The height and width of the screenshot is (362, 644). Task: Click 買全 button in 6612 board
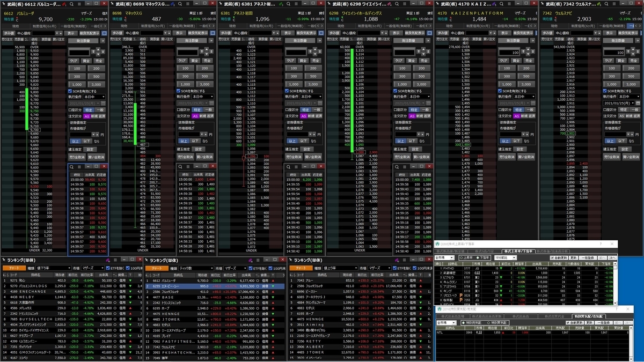coord(86,61)
